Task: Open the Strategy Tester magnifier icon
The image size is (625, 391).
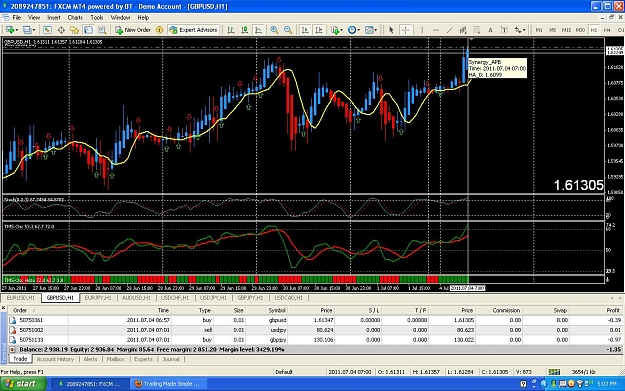Action: [102, 30]
